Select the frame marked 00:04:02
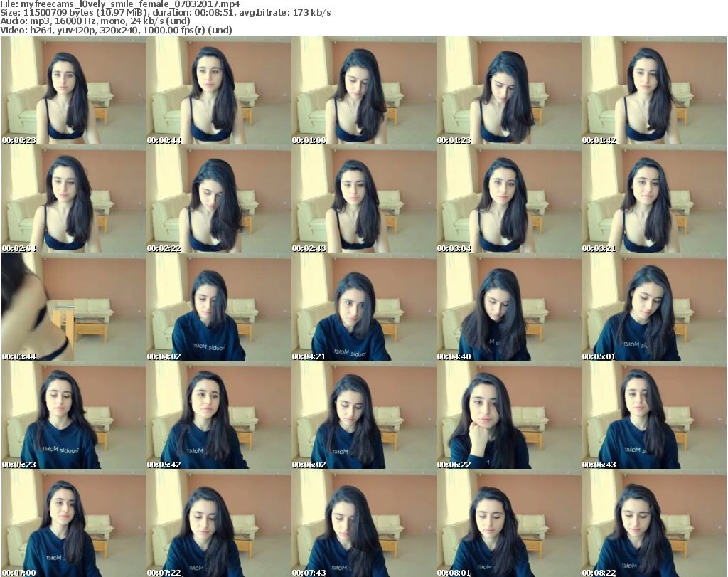The height and width of the screenshot is (577, 728). 219,307
